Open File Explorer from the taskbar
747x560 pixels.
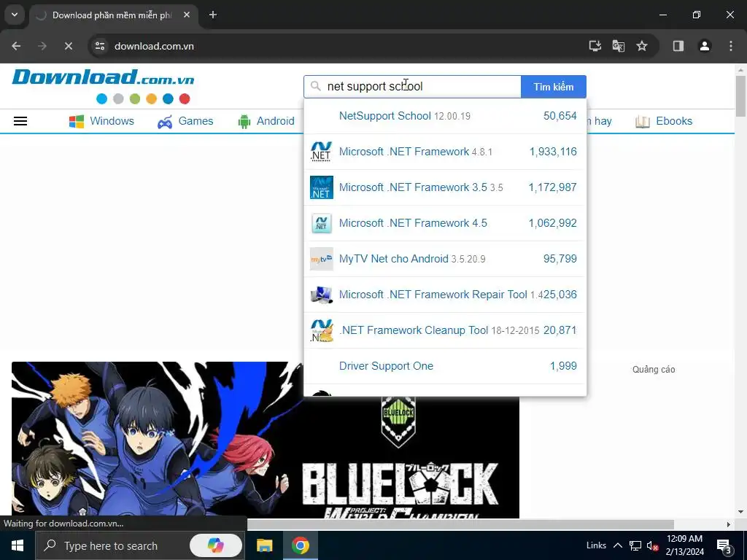[264, 545]
